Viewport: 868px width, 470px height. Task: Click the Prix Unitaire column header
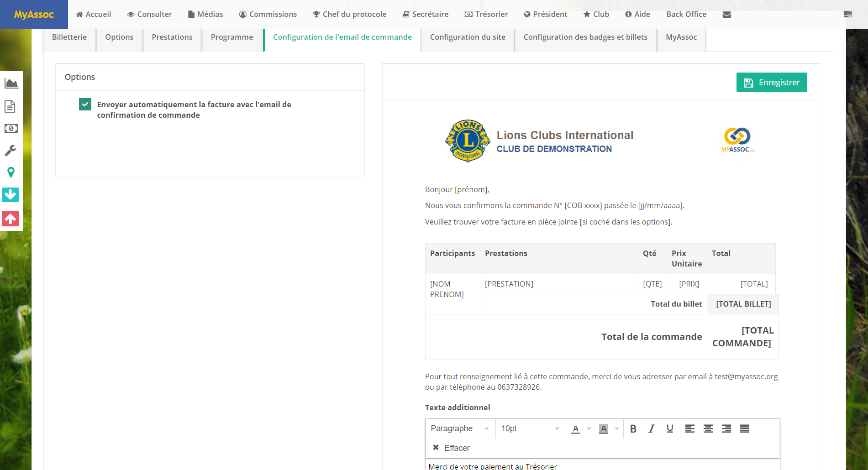click(687, 259)
